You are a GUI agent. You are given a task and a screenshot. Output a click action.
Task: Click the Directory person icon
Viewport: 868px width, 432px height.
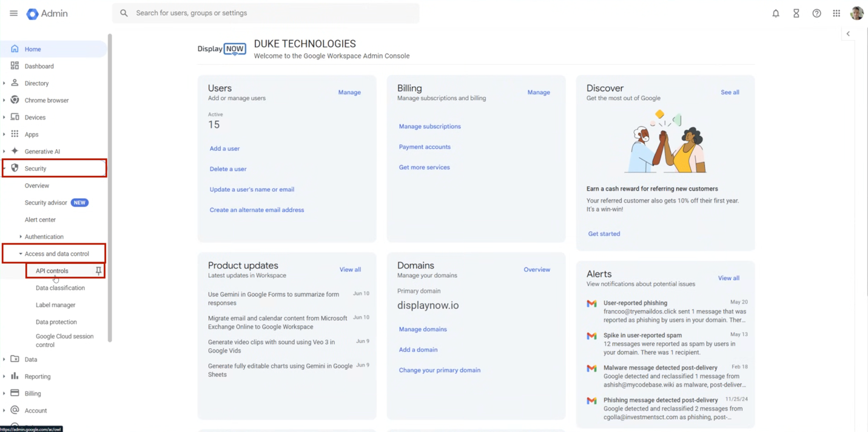15,83
